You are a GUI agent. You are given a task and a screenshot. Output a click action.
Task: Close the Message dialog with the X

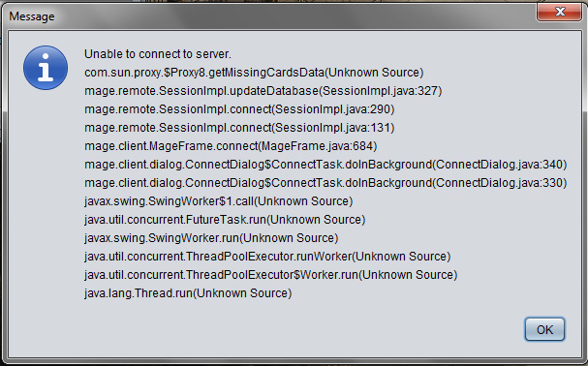pos(559,12)
